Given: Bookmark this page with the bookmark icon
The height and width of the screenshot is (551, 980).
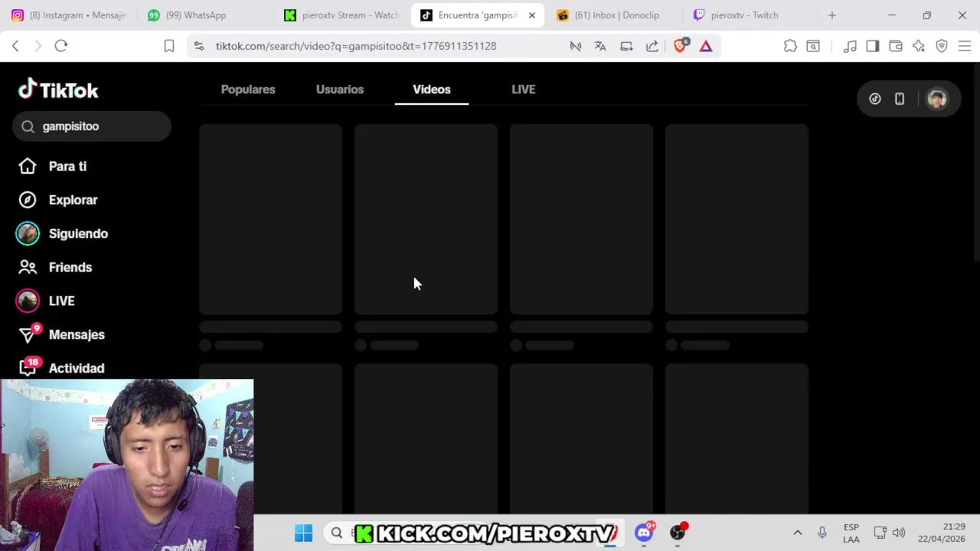Looking at the screenshot, I should [x=169, y=46].
